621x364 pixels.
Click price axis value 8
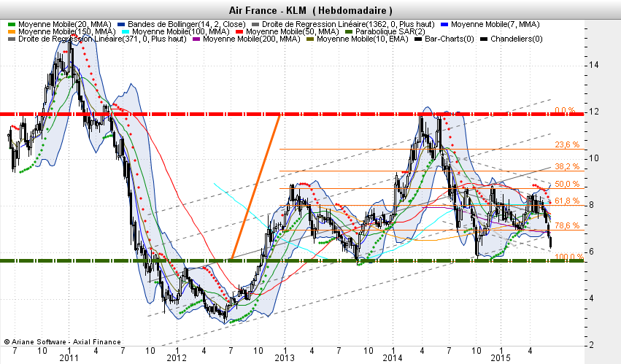tap(591, 205)
